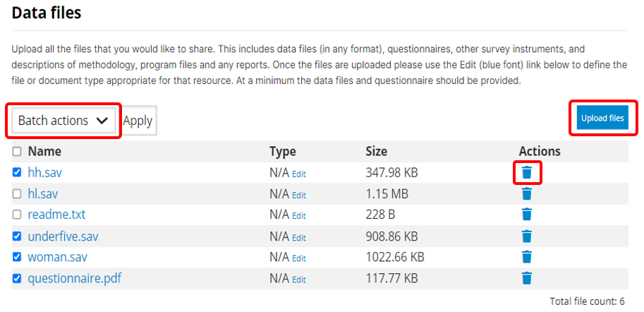Open the hl.sav file link
The width and height of the screenshot is (644, 312).
click(x=43, y=193)
